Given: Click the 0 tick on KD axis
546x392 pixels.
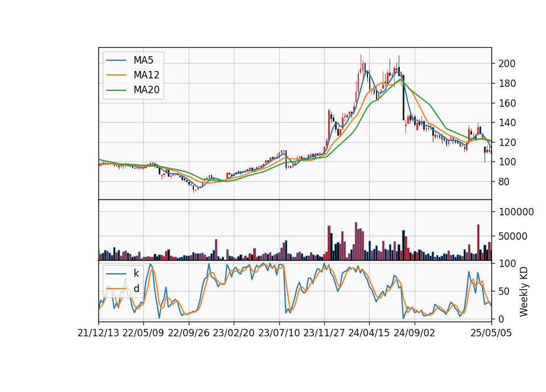Looking at the screenshot, I should (502, 319).
